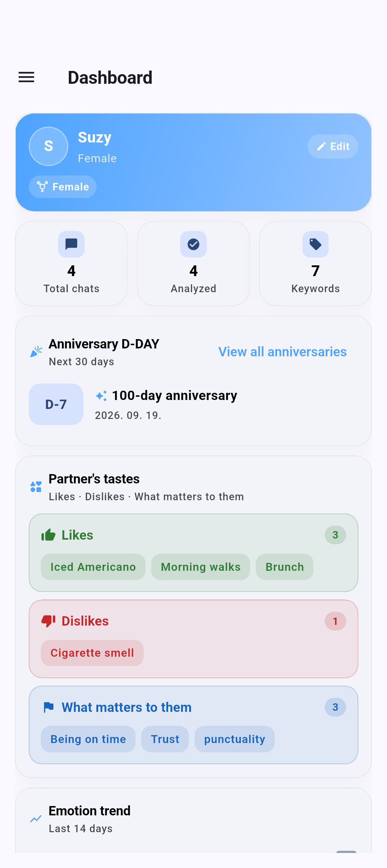Select the Female gender chip
Screen dimensions: 387x868
(63, 187)
